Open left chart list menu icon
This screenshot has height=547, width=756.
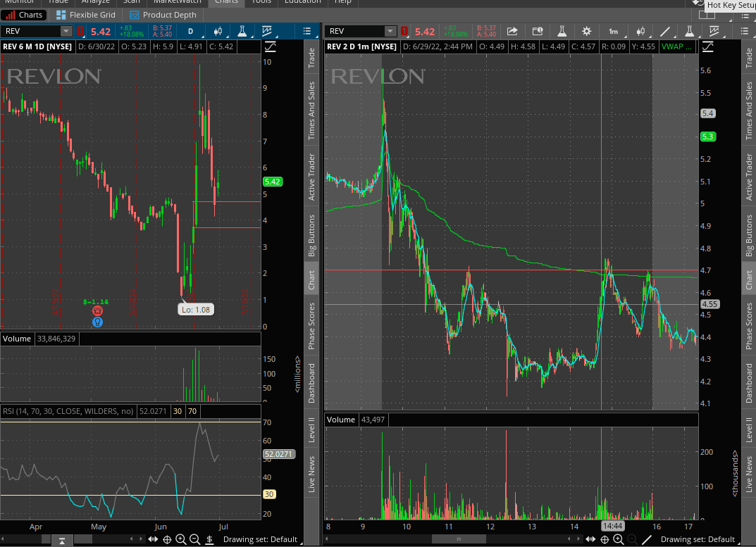307,31
